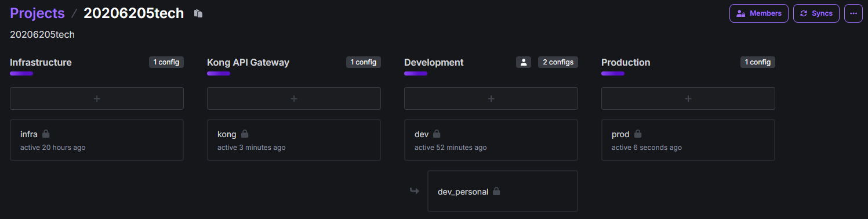Open the Syncs button
This screenshot has width=868, height=219.
click(816, 13)
